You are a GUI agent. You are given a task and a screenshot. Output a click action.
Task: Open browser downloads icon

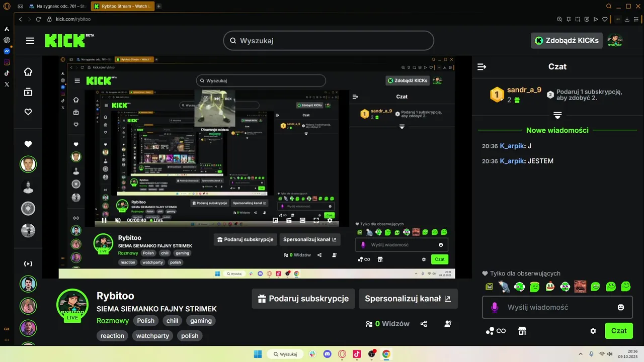627,19
